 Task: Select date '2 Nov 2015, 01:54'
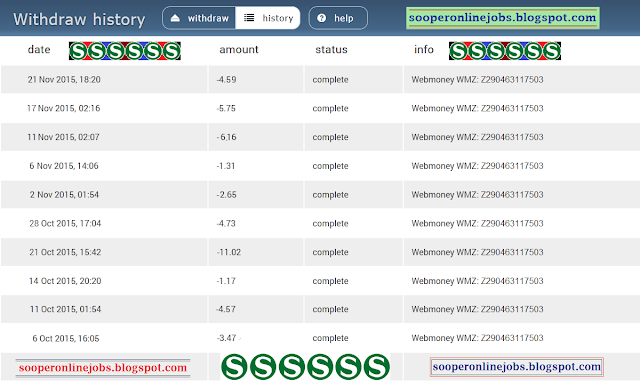64,195
